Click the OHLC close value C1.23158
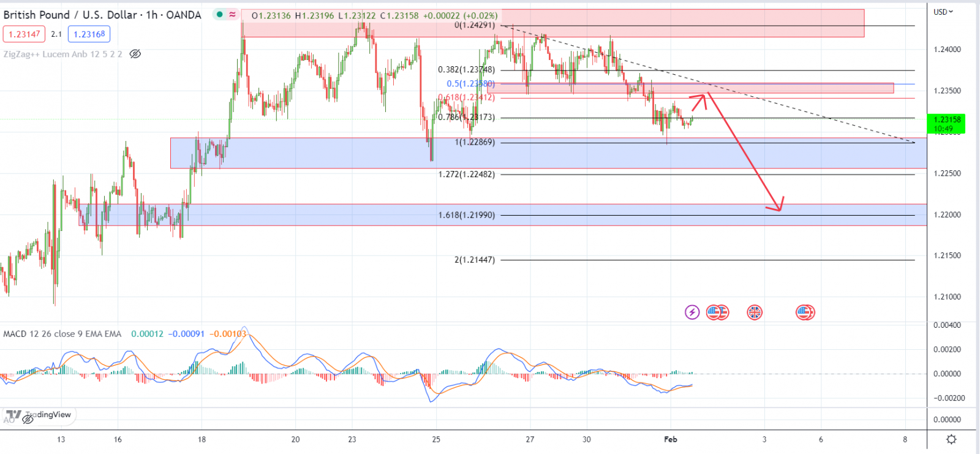This screenshot has width=980, height=454. [x=399, y=15]
